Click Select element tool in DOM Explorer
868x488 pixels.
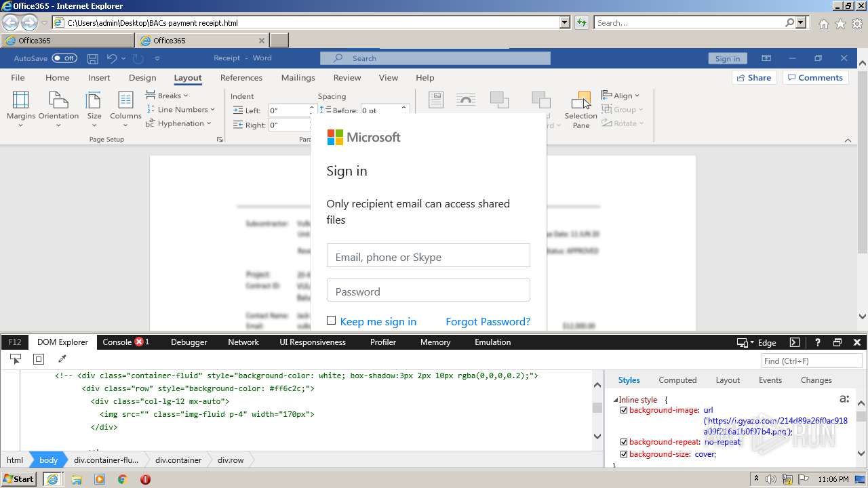(x=15, y=359)
